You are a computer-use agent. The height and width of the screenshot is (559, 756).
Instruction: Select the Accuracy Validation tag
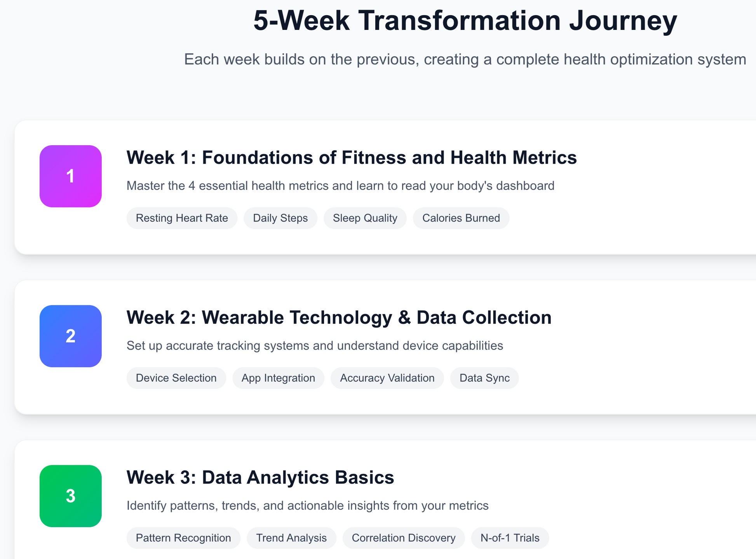(x=387, y=378)
